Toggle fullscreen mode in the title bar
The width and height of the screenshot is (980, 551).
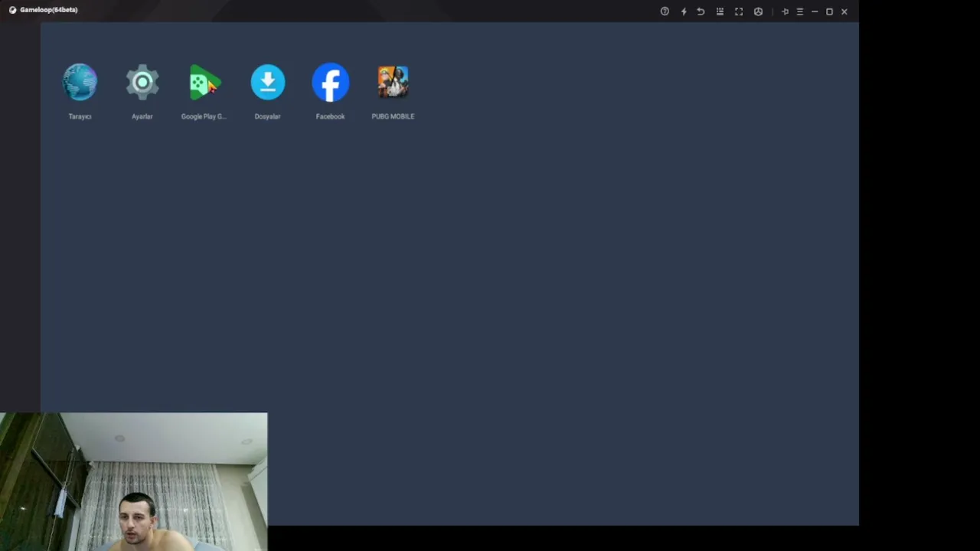click(x=739, y=11)
